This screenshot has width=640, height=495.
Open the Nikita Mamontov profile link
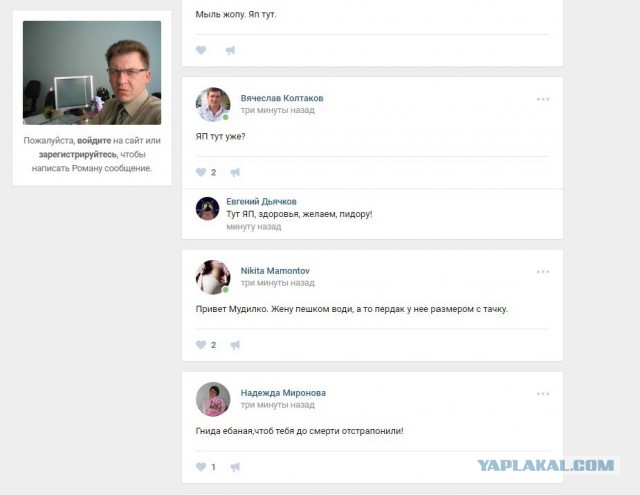tap(275, 271)
